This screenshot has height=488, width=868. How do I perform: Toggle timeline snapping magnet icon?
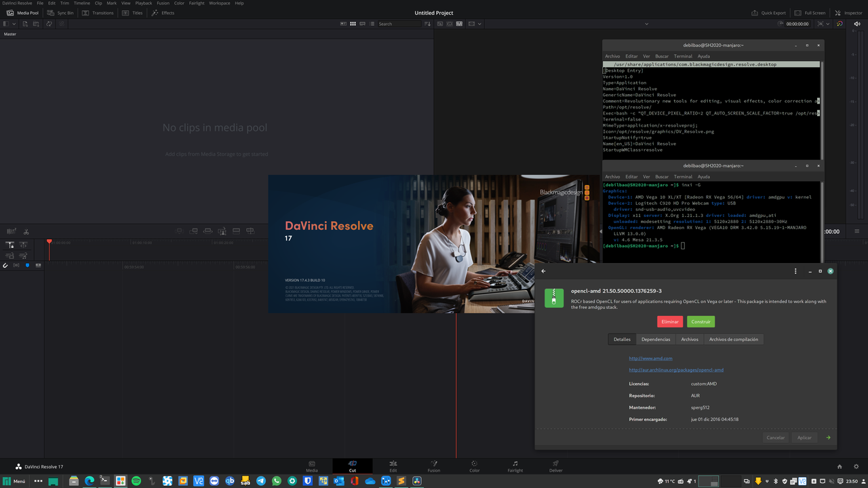click(5, 266)
